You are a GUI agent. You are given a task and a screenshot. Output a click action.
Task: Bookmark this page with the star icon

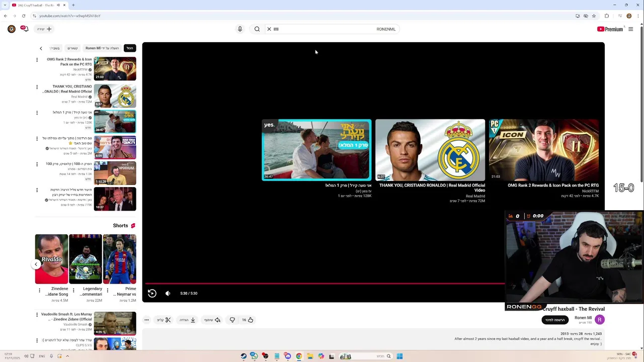click(x=594, y=16)
